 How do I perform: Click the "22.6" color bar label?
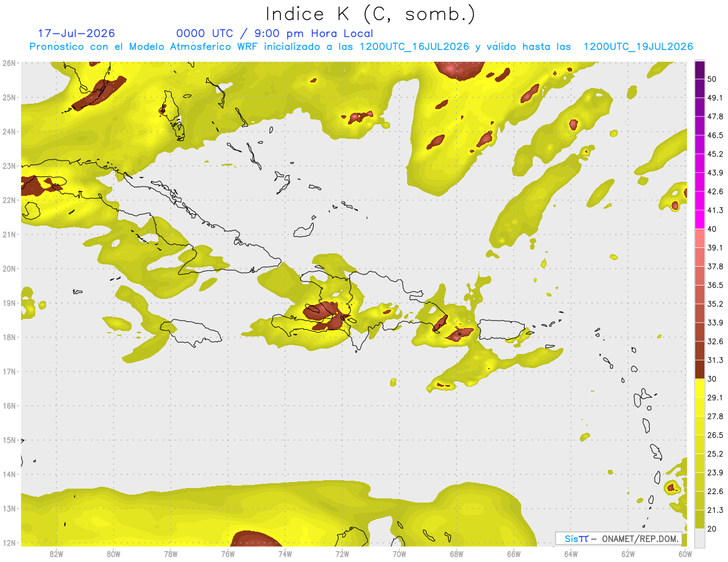(x=715, y=492)
